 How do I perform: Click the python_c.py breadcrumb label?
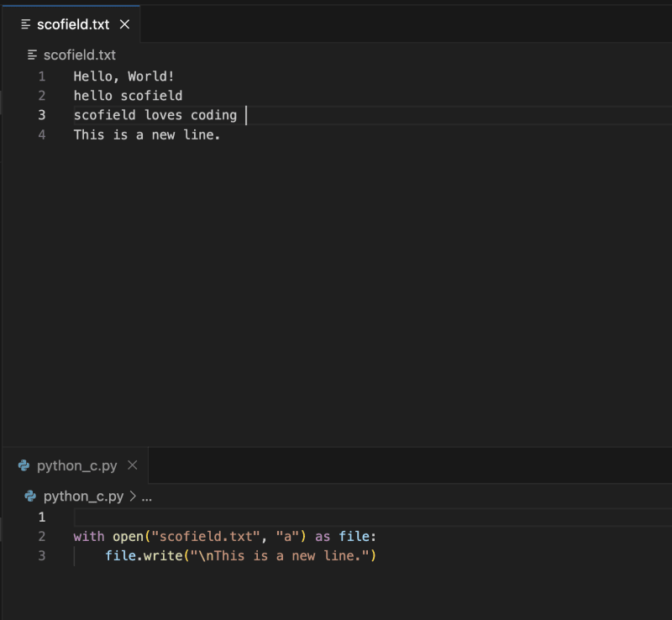point(83,497)
